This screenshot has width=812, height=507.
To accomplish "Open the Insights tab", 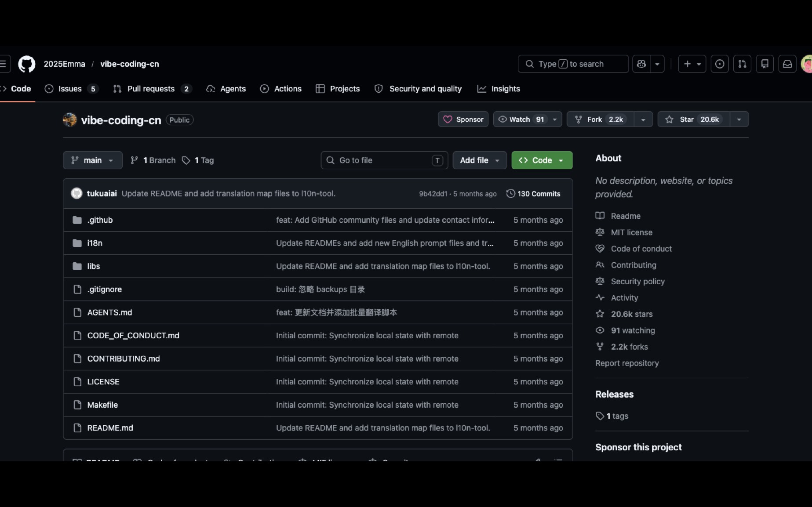I will point(499,89).
